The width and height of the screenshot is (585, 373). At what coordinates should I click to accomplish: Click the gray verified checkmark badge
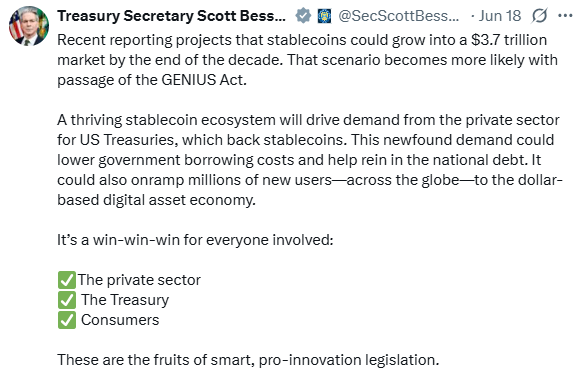click(303, 16)
